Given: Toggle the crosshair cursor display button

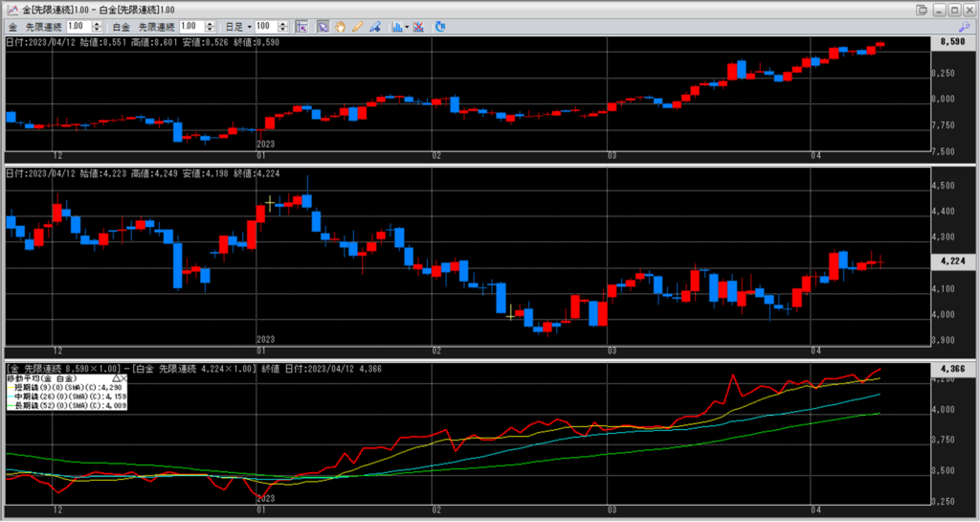Looking at the screenshot, I should pos(301,27).
